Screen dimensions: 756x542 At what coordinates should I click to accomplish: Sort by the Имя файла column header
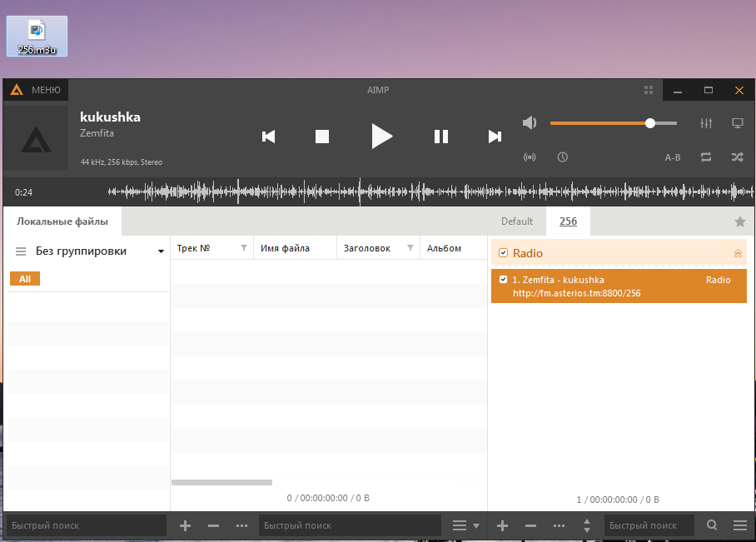point(285,248)
